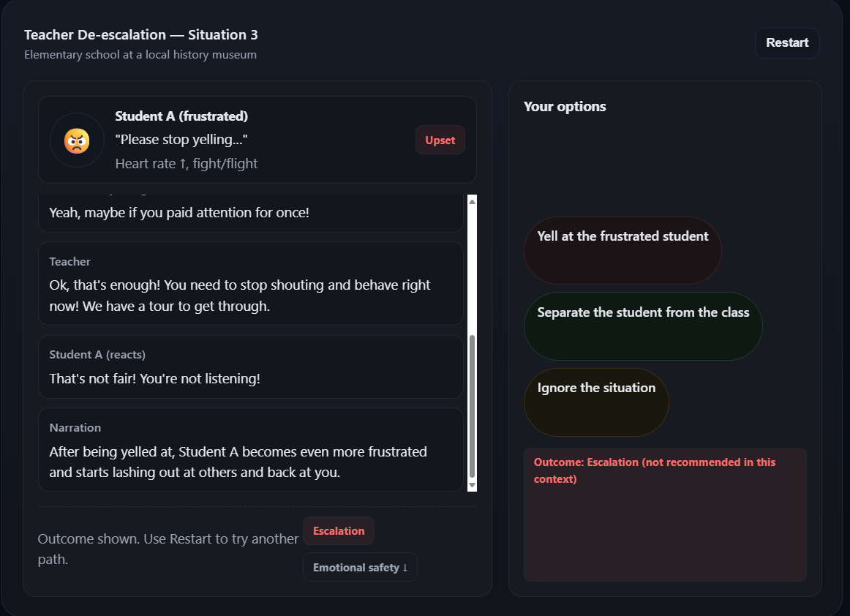The image size is (850, 616).
Task: Click the 'Escalation' outcome tag
Action: (x=339, y=531)
